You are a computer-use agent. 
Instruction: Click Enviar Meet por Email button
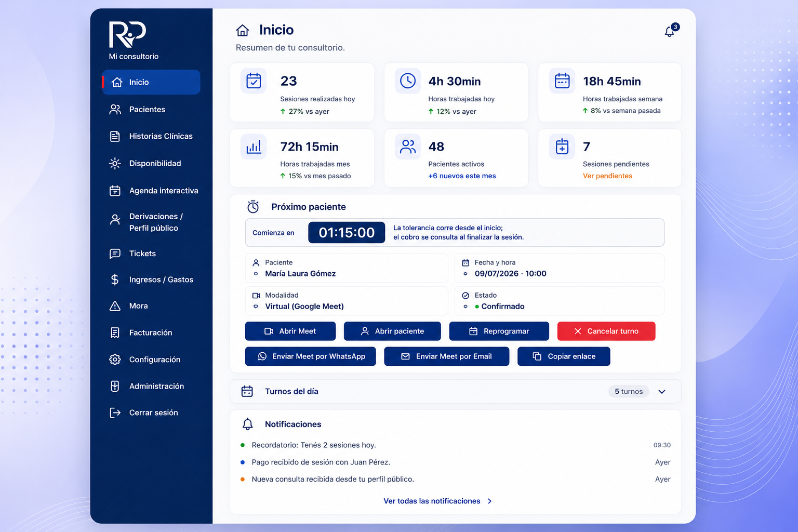click(x=447, y=356)
